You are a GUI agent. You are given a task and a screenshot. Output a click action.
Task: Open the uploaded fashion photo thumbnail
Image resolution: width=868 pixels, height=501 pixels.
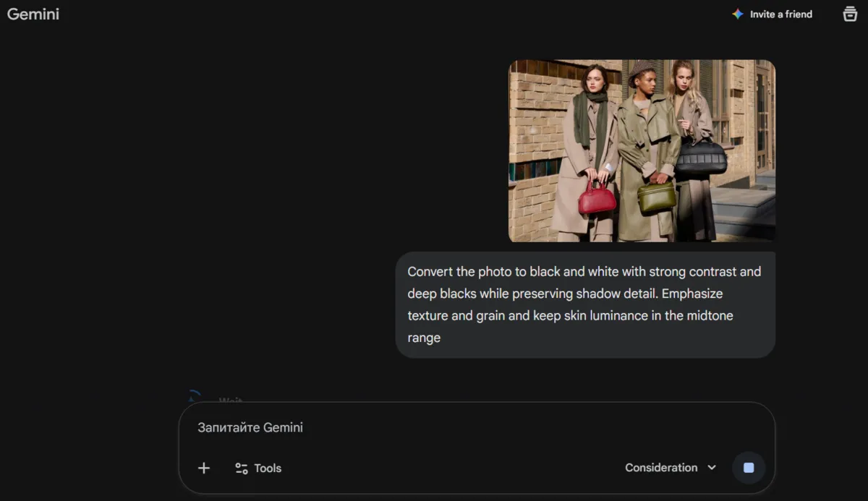tap(642, 150)
